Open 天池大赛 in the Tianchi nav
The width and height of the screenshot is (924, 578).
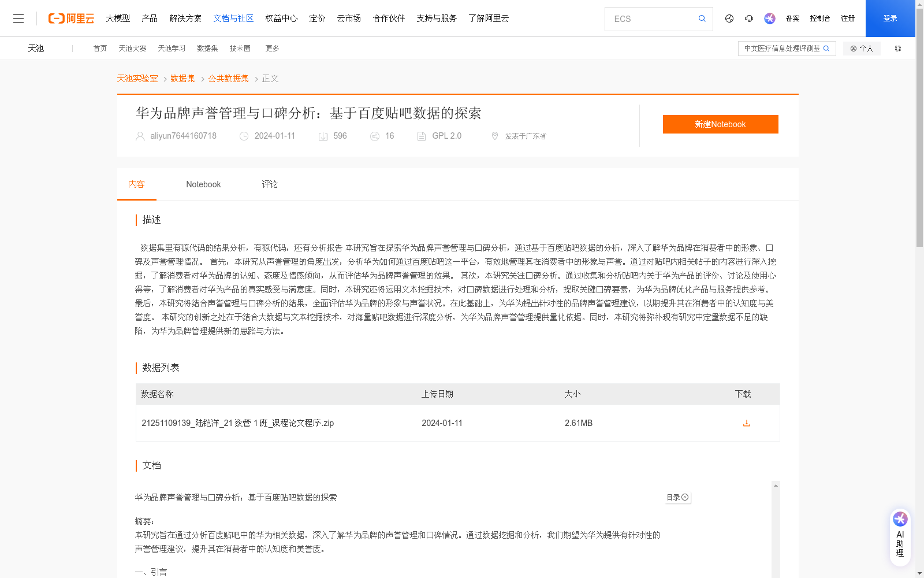(x=132, y=49)
